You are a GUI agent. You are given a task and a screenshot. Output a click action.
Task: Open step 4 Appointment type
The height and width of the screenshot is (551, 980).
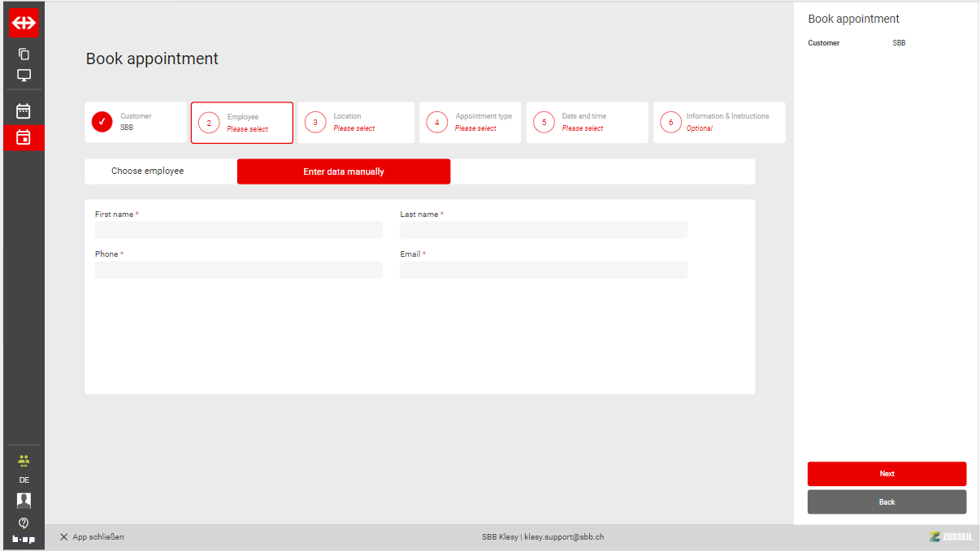coord(470,123)
